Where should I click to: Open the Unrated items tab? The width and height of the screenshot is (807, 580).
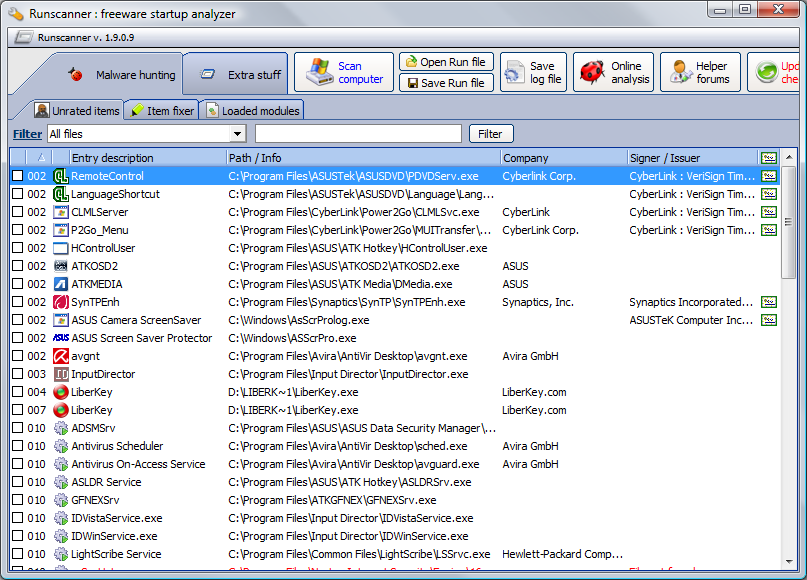click(x=77, y=111)
